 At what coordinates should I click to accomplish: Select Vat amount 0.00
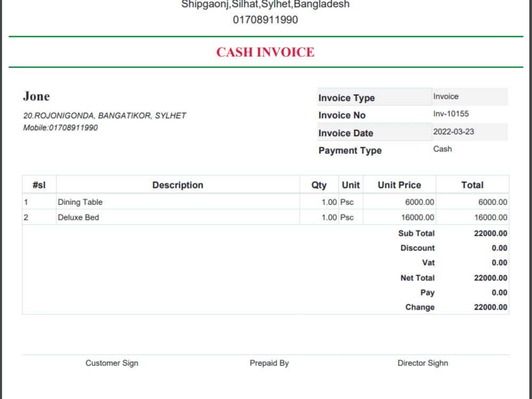pyautogui.click(x=500, y=263)
